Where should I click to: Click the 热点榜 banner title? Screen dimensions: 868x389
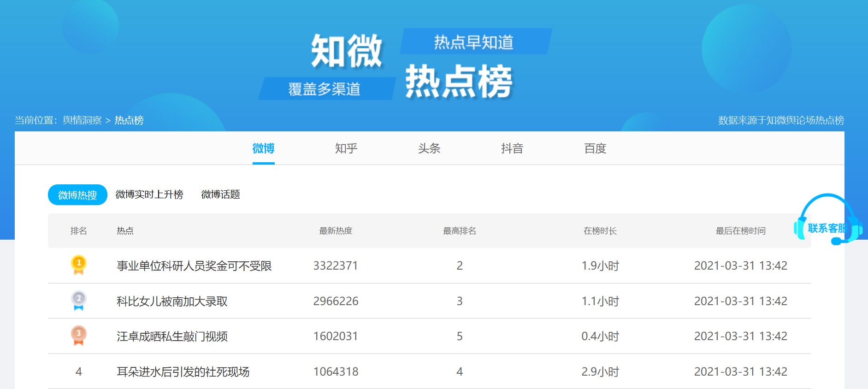tap(459, 82)
